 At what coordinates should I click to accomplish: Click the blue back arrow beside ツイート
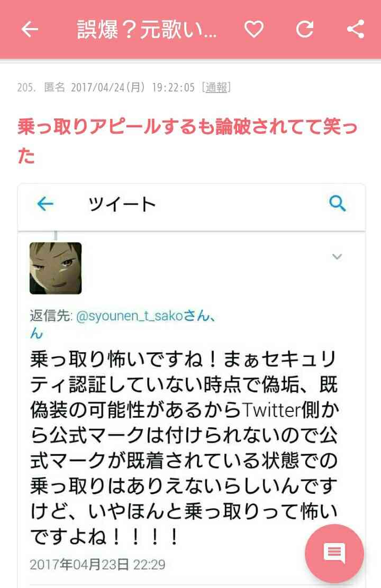click(x=46, y=204)
